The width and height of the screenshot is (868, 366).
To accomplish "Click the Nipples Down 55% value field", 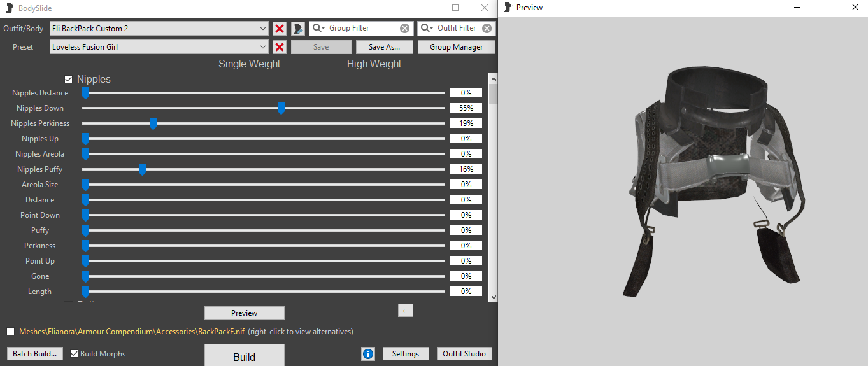I will 466,108.
